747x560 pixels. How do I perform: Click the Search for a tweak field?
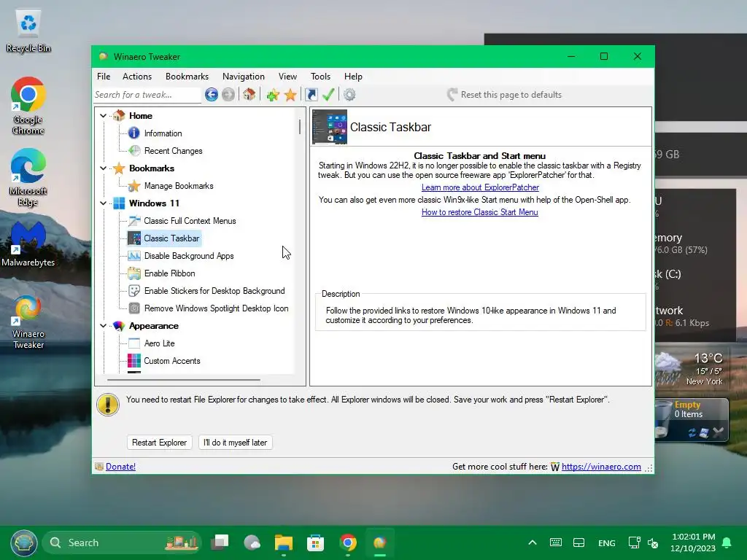point(147,95)
